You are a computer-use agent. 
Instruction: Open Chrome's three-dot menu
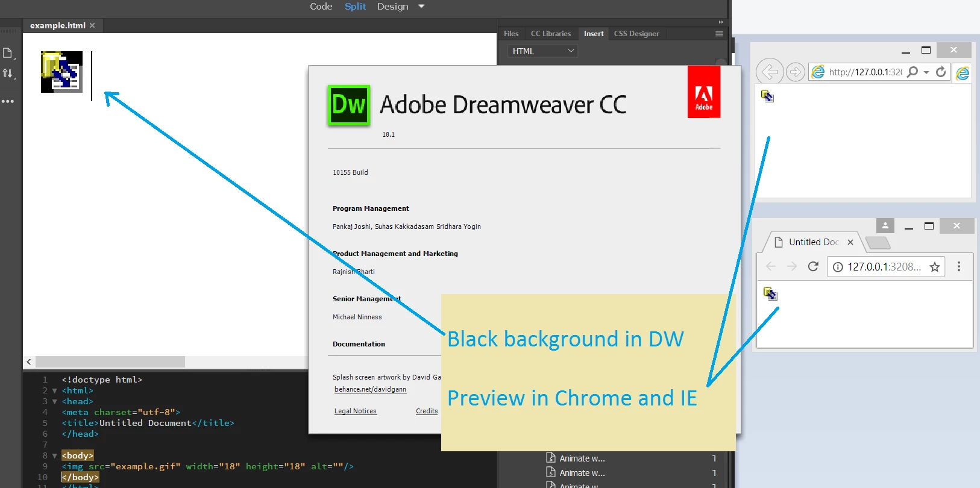tap(959, 266)
